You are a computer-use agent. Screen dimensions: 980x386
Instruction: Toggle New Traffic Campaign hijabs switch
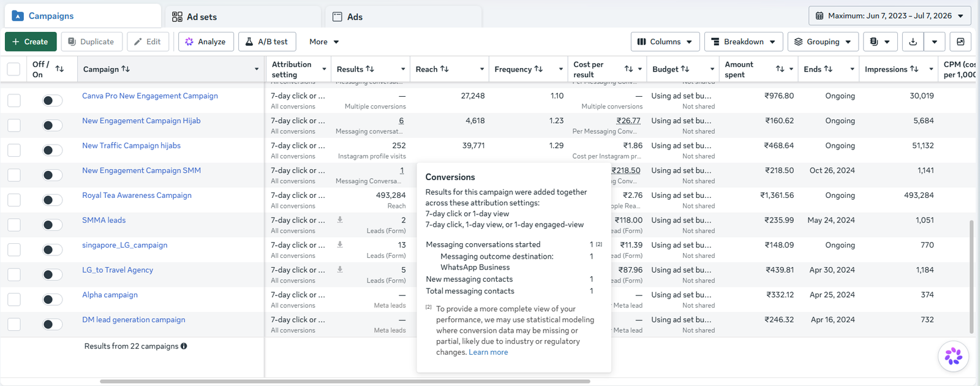[x=52, y=150]
